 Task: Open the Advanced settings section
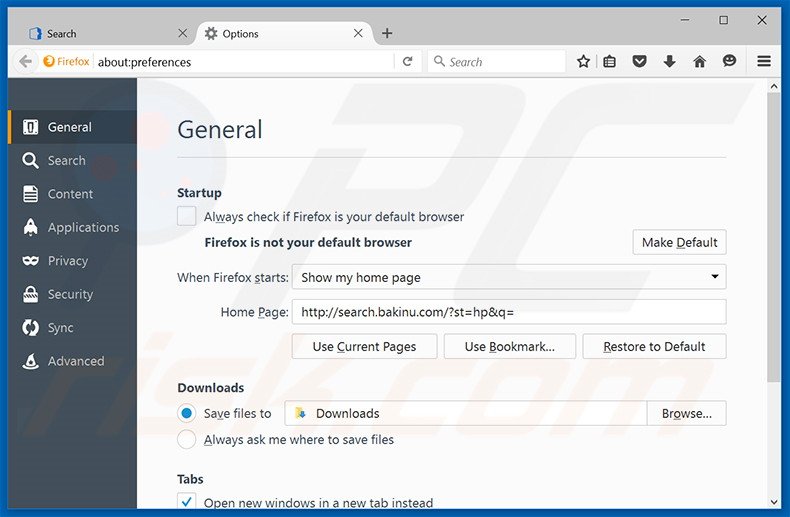(x=75, y=361)
